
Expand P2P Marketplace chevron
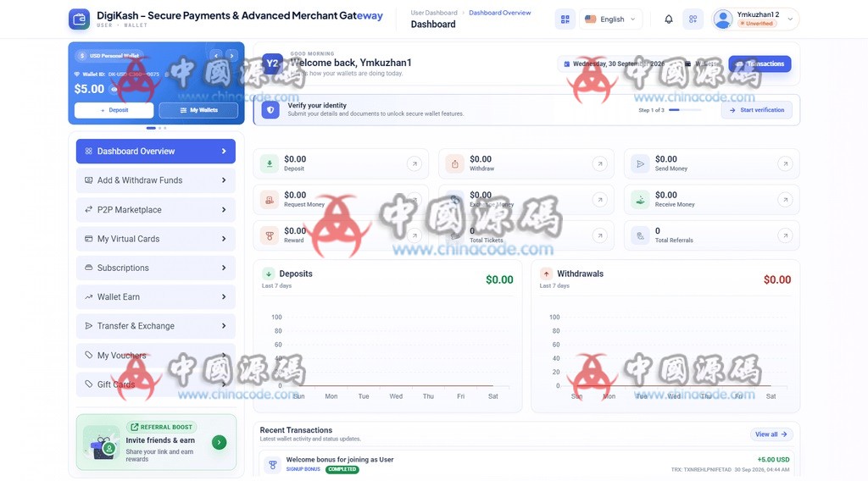(x=224, y=209)
